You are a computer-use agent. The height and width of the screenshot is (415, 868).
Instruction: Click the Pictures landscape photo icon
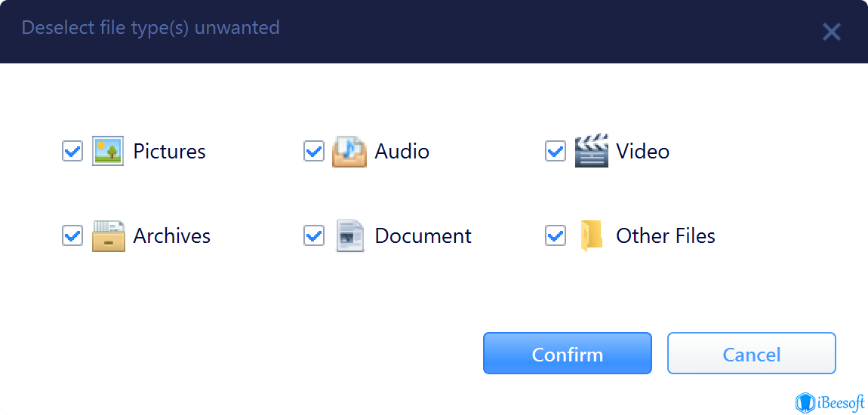tap(107, 151)
